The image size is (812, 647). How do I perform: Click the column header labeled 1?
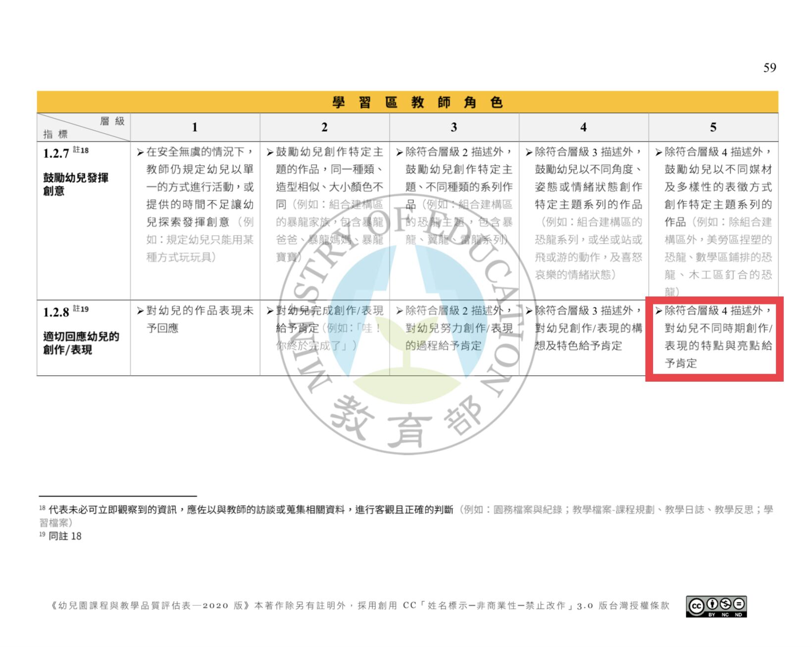point(195,128)
